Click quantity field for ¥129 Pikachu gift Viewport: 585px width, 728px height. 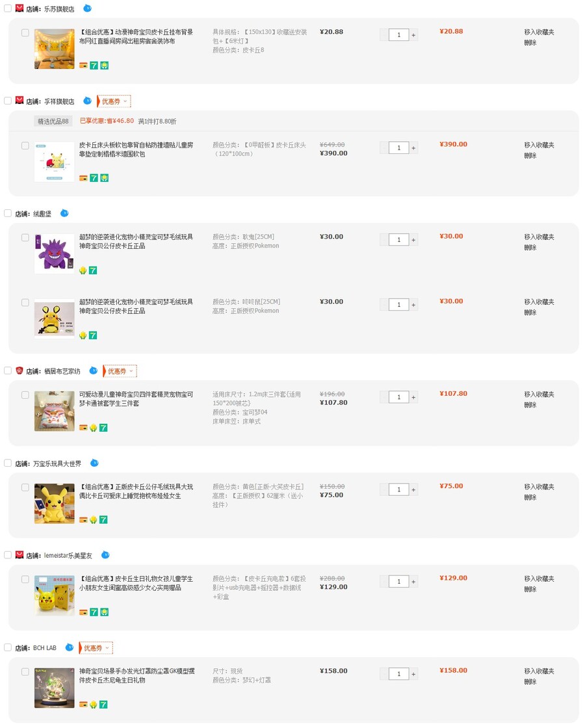pyautogui.click(x=399, y=582)
